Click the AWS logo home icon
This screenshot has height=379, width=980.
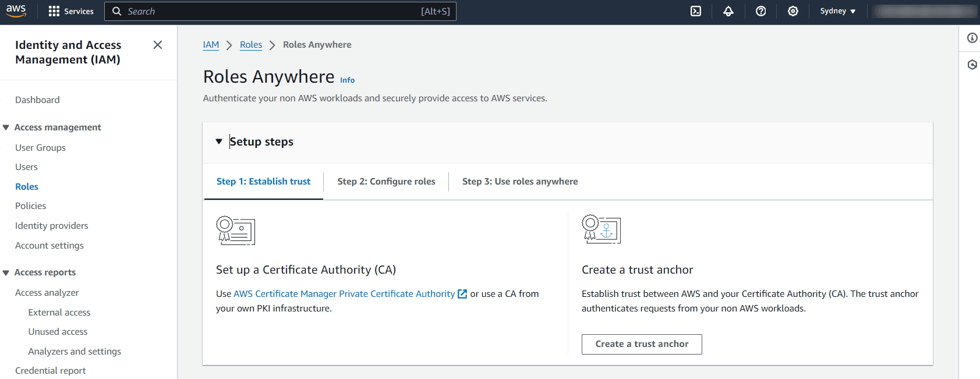pyautogui.click(x=16, y=11)
